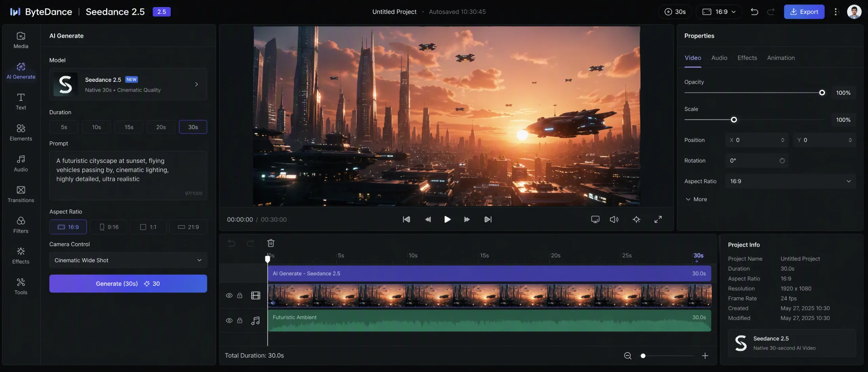Open the Tools panel
The height and width of the screenshot is (372, 868).
point(21,287)
